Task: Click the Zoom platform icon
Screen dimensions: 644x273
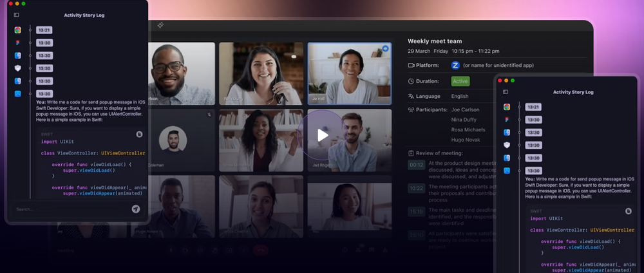Action: point(455,65)
